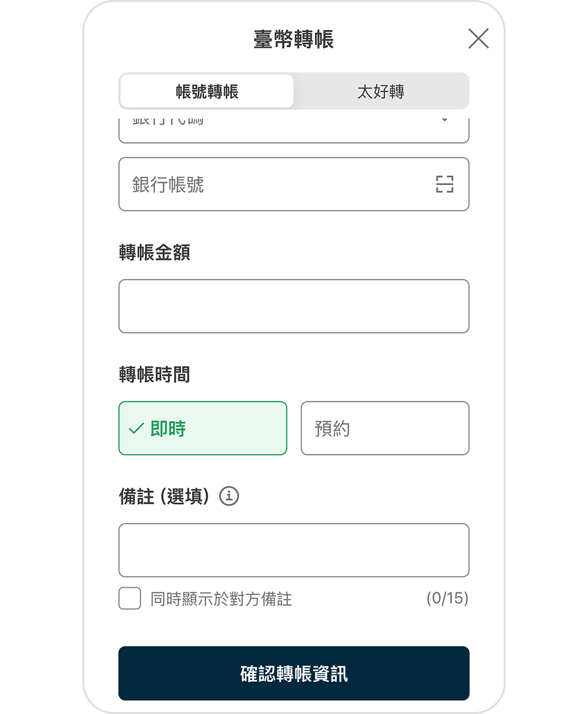Choose the 預約 scheduled transfer option
Screen dimensions: 588x714
pyautogui.click(x=385, y=428)
